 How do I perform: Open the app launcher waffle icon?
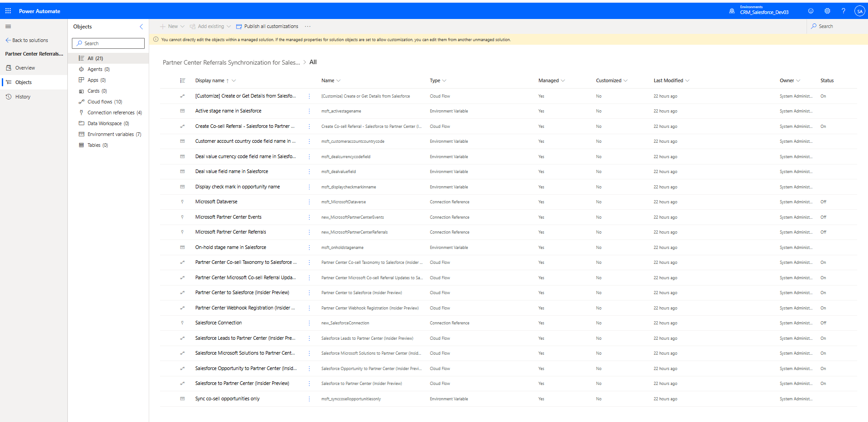8,11
